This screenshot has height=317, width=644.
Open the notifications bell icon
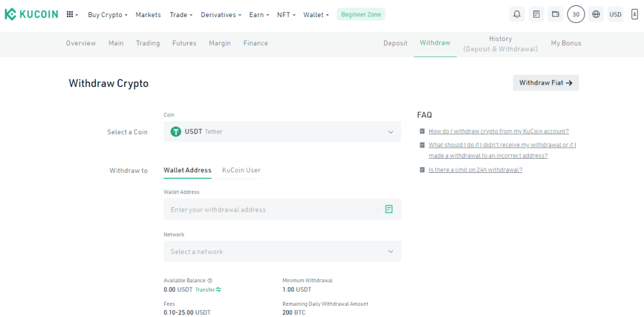coord(517,14)
